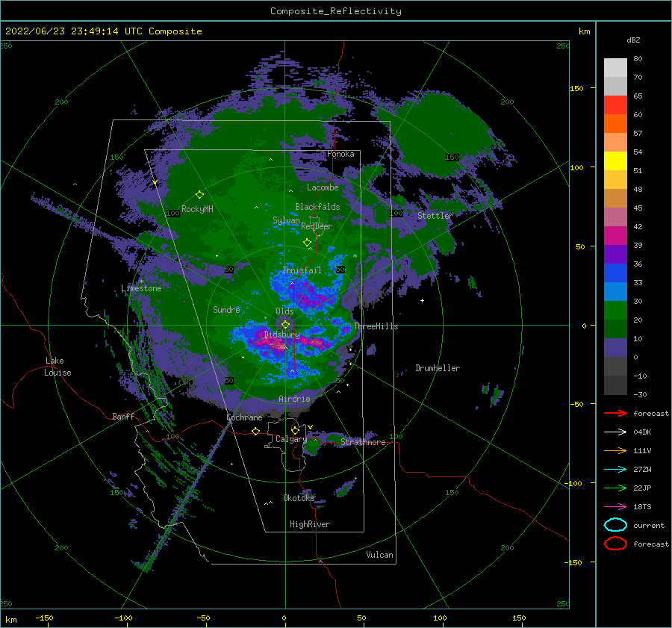The height and width of the screenshot is (628, 672).
Task: Click the RedDeer city label
Action: pyautogui.click(x=317, y=226)
